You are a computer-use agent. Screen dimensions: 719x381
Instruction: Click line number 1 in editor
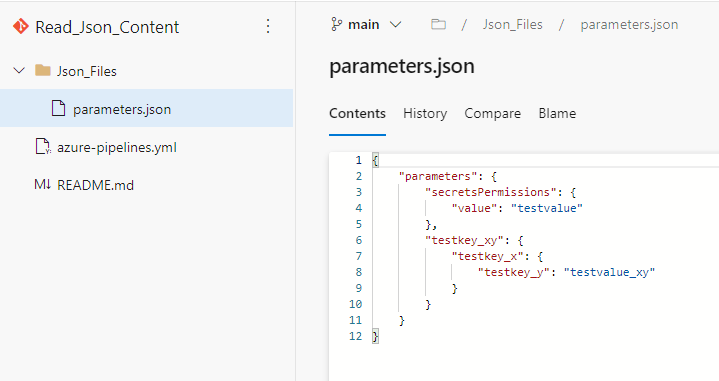coord(359,160)
